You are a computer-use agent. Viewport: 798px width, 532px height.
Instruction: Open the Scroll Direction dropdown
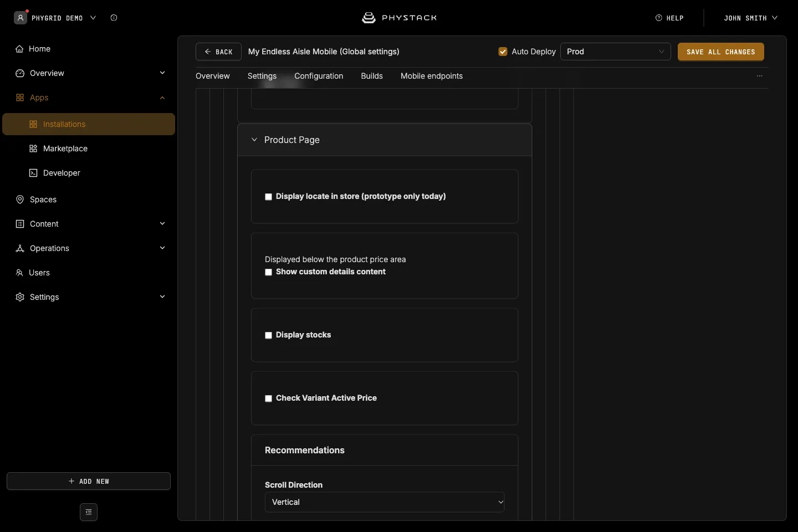coord(385,502)
